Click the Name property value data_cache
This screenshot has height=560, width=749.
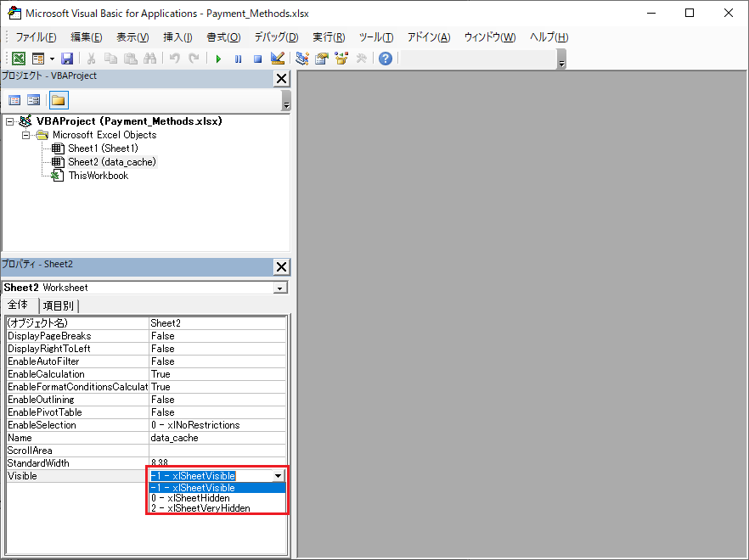[174, 438]
